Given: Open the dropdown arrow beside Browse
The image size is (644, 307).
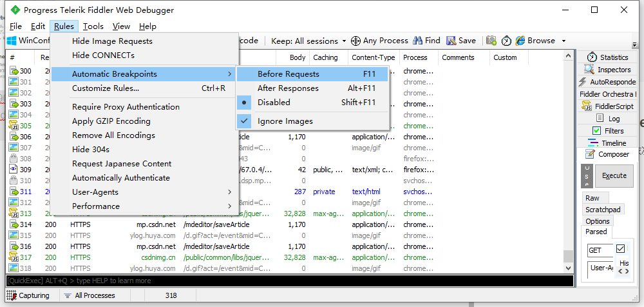Looking at the screenshot, I should coord(563,41).
